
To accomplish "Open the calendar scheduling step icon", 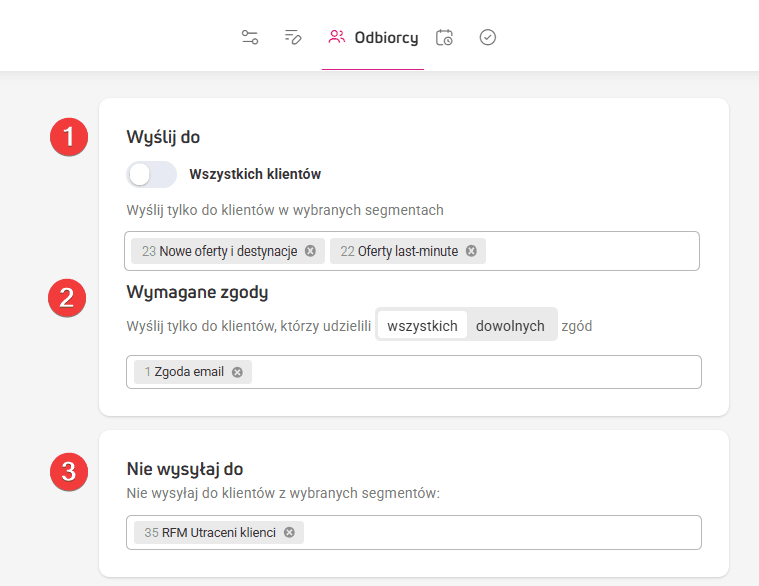I will [445, 37].
